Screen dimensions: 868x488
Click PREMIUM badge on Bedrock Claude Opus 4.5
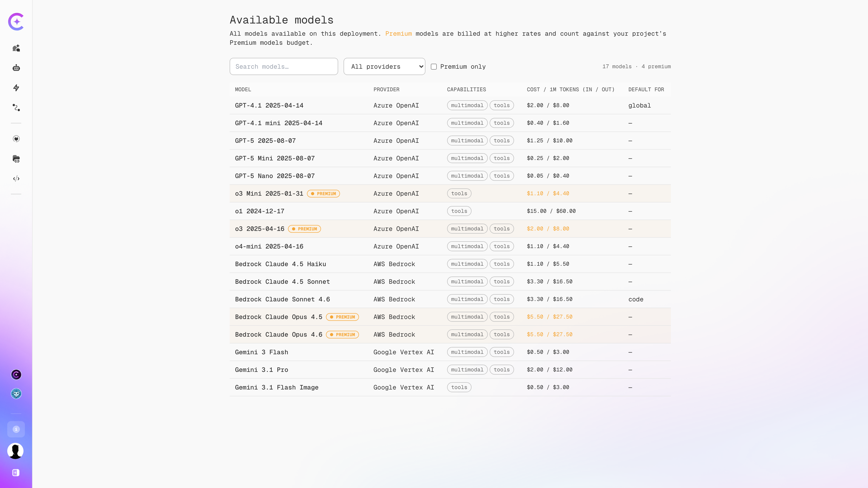click(342, 317)
